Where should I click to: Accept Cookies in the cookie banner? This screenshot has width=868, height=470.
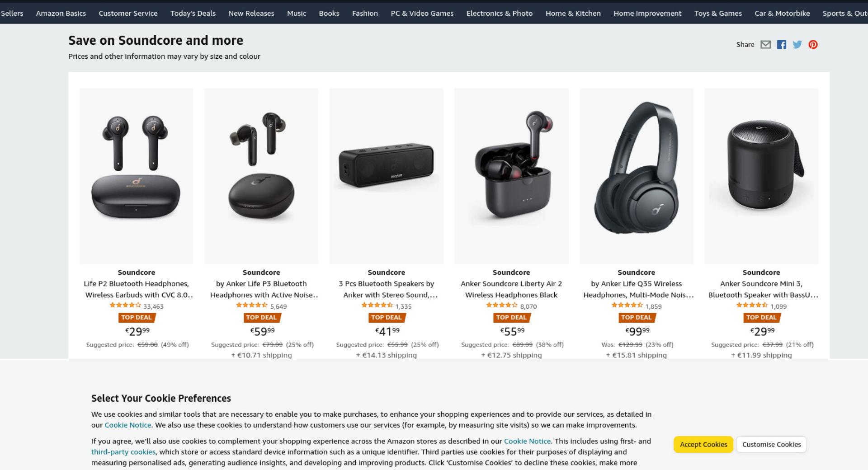point(703,444)
